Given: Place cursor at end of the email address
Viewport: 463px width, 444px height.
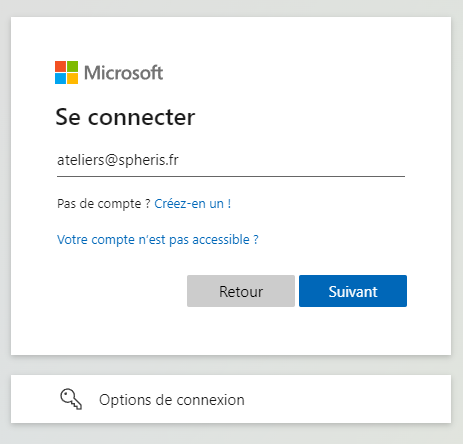Looking at the screenshot, I should [x=180, y=160].
